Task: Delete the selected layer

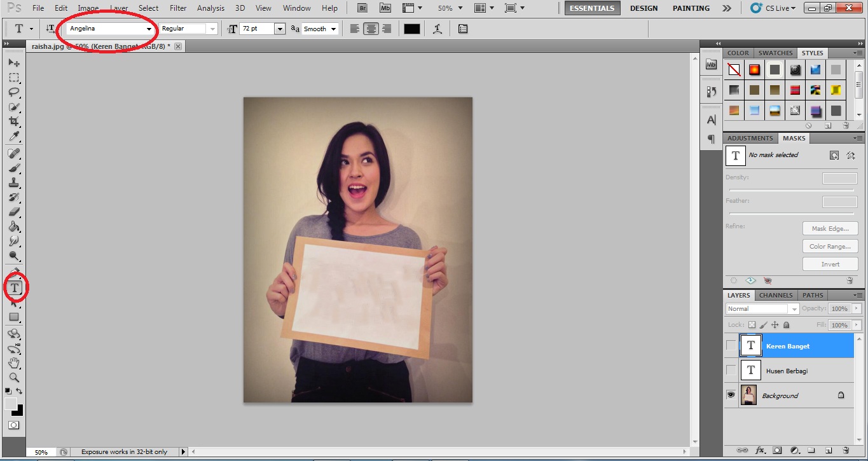Action: tap(846, 450)
